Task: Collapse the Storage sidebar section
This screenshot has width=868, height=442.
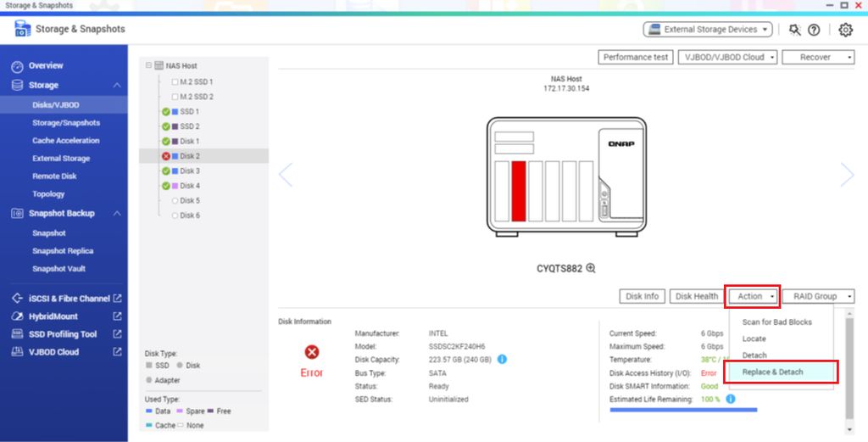Action: pos(116,86)
